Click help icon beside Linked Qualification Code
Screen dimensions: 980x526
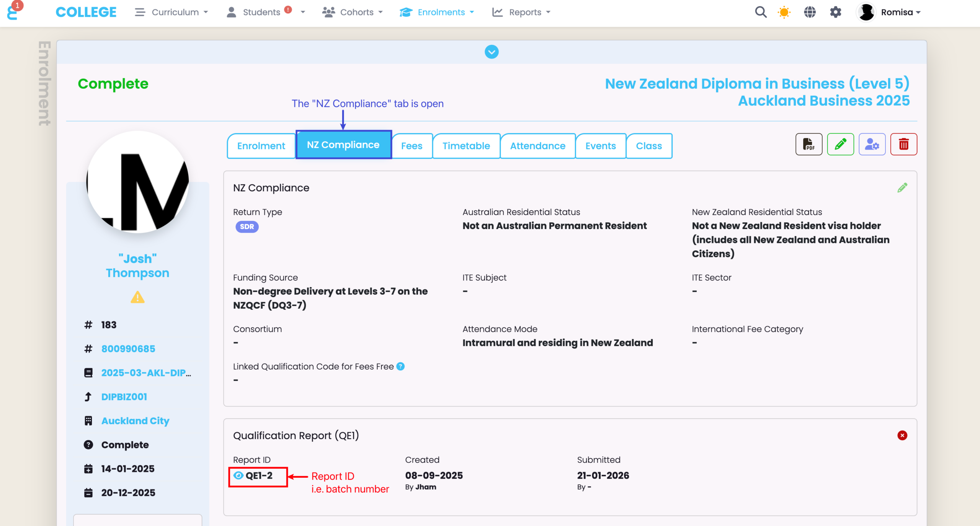click(x=400, y=366)
